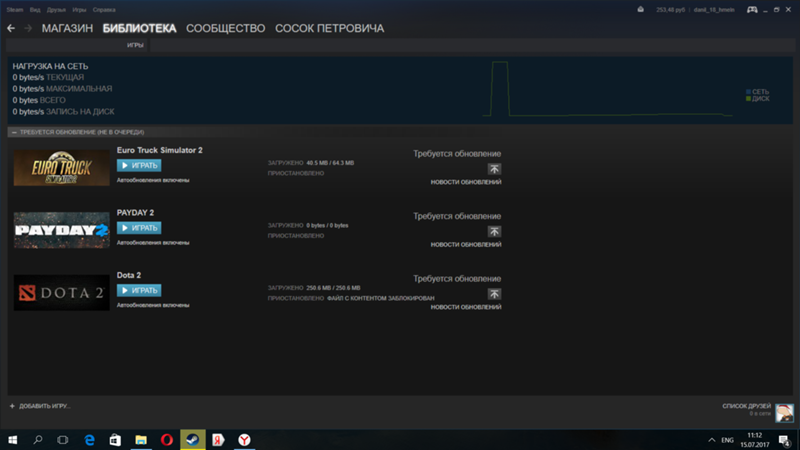Select the Euro Truck Simulator 2 title
800x450 pixels.
[x=160, y=150]
